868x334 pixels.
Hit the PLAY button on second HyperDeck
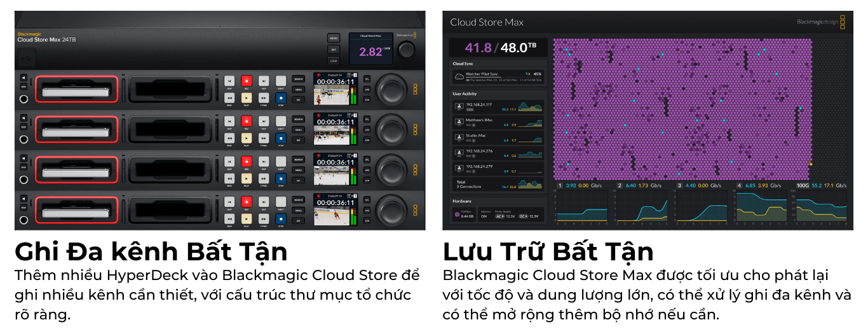[247, 138]
